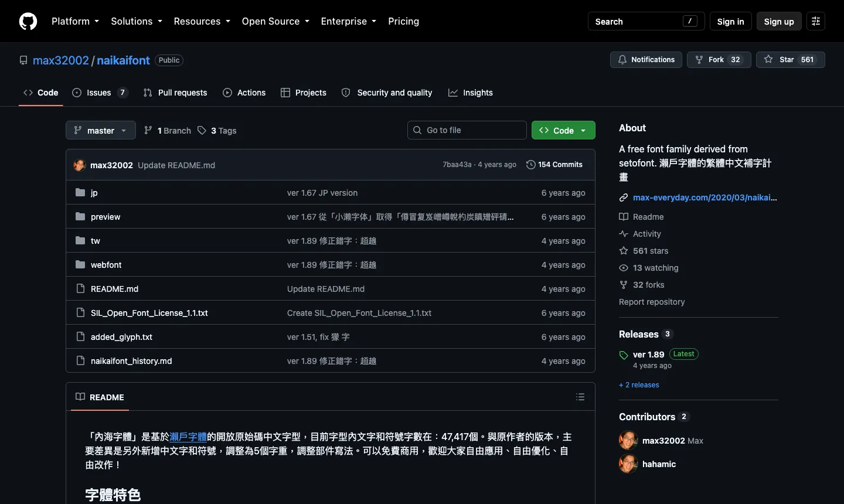844x504 pixels.
Task: Open the jp folder
Action: coord(94,193)
